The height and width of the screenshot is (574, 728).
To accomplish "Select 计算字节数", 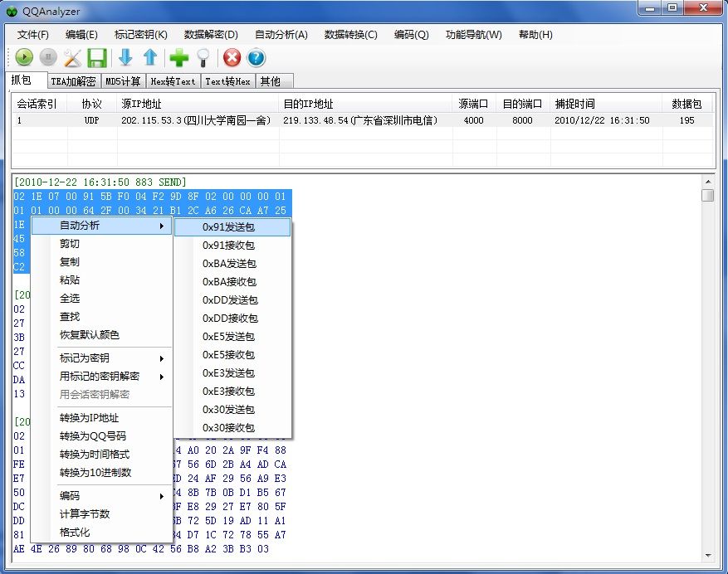I will 101,514.
